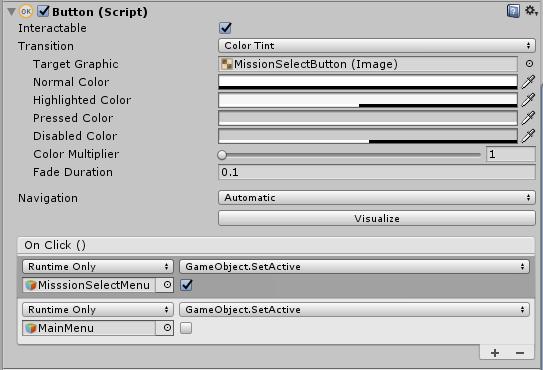This screenshot has height=370, width=543.
Task: Pick Normal Color with the eyedropper
Action: pyautogui.click(x=528, y=82)
